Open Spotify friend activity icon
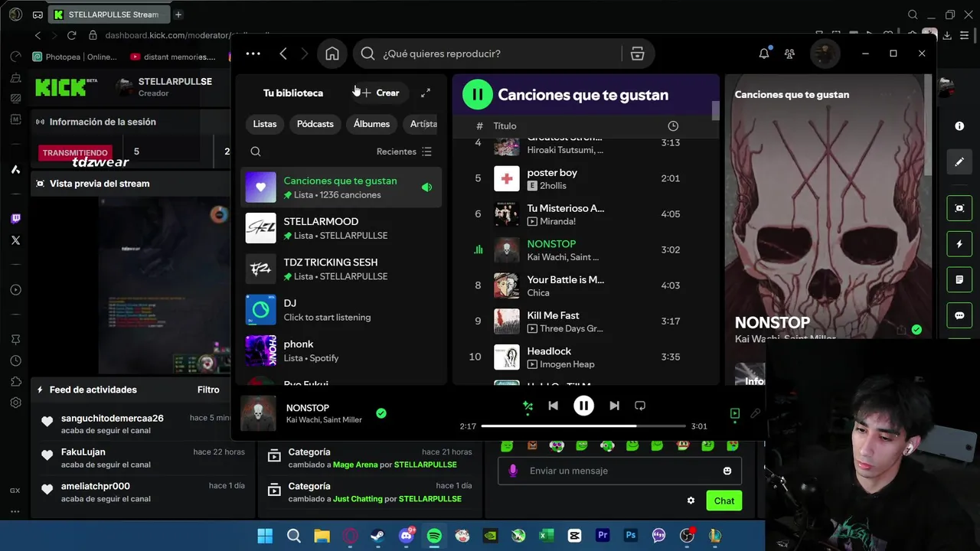980x551 pixels. point(789,54)
